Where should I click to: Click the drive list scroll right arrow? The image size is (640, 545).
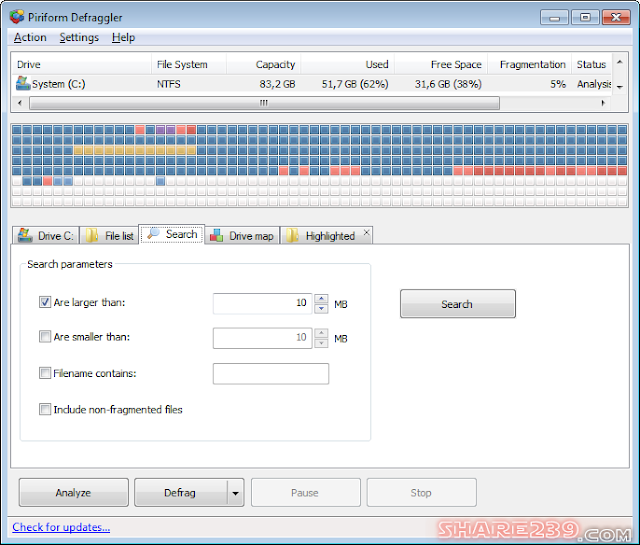coord(602,103)
